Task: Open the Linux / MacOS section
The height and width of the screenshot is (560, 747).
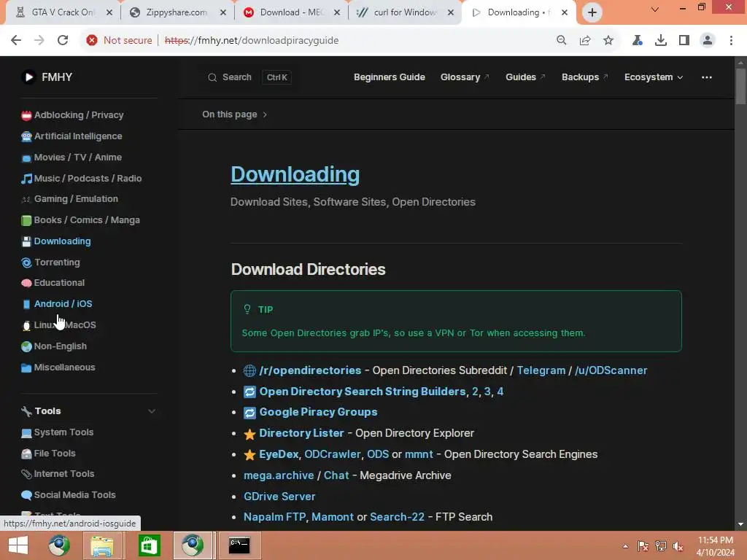Action: tap(58, 324)
